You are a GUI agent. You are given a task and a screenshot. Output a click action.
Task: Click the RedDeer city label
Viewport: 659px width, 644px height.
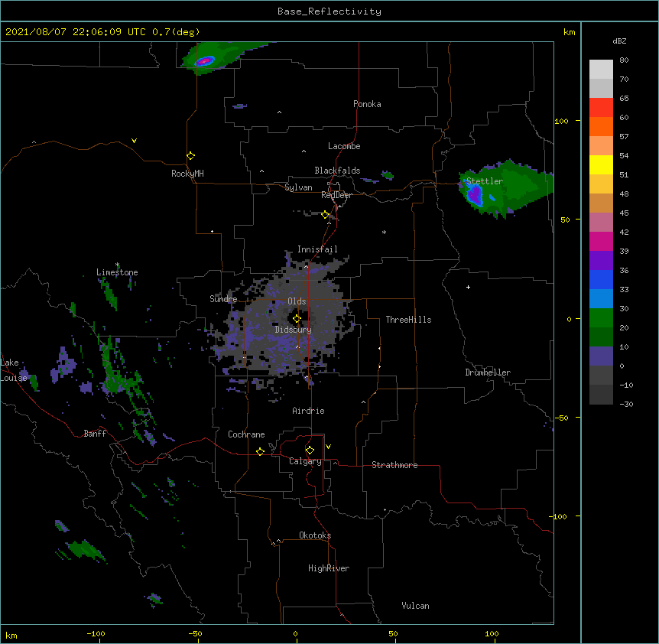point(336,195)
